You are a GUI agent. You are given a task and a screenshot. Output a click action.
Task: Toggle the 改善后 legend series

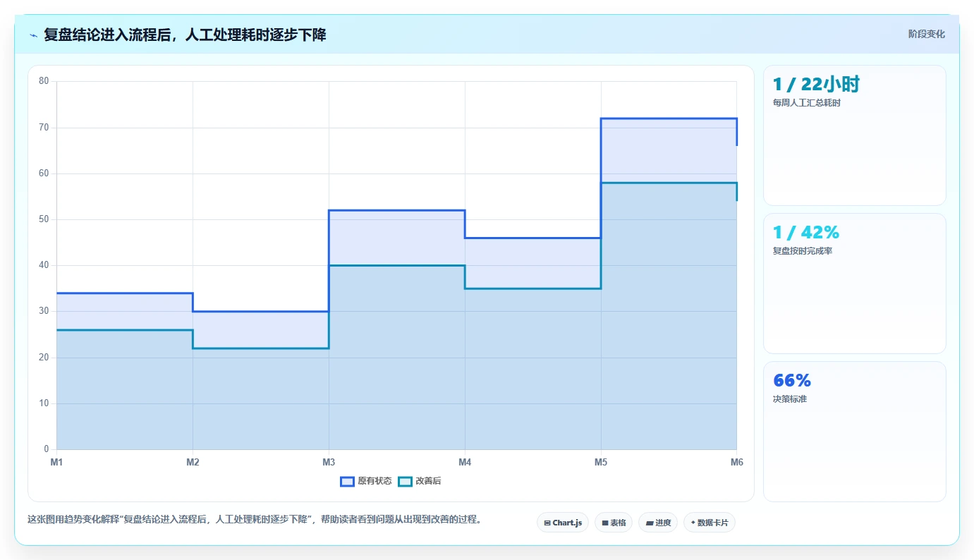pos(420,481)
